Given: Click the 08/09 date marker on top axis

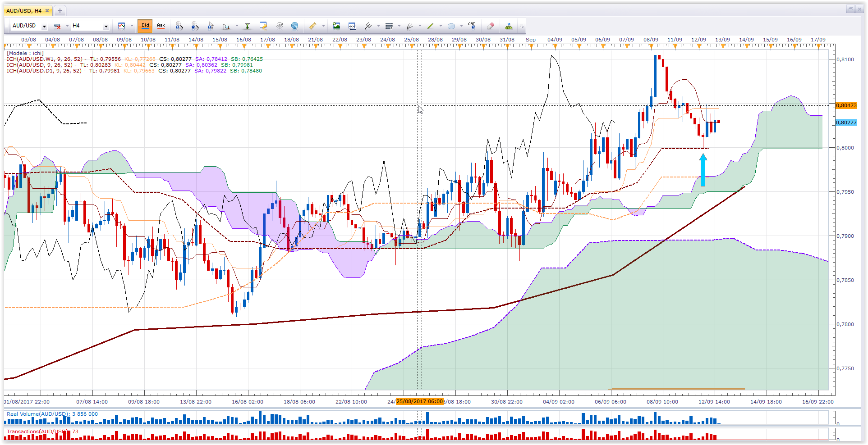Looking at the screenshot, I should [x=651, y=40].
